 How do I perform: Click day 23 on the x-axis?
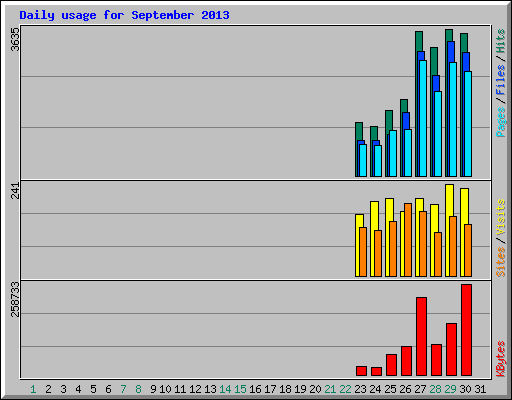pos(360,389)
